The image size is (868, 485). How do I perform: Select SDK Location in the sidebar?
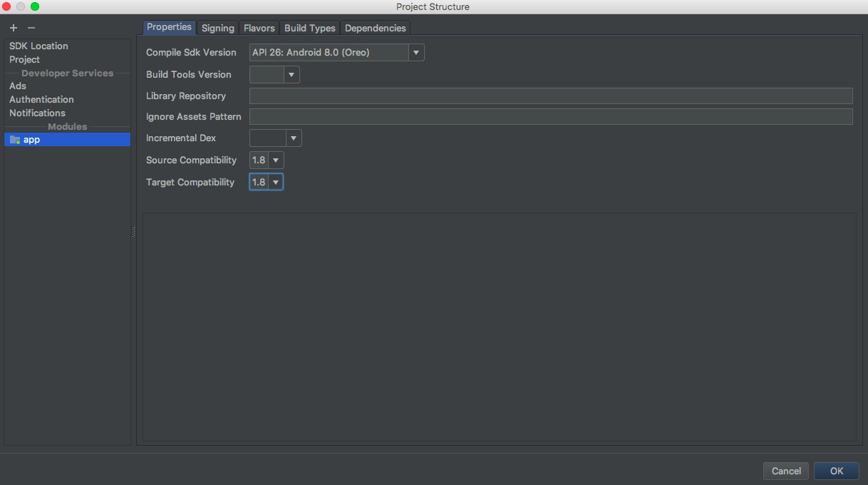click(x=38, y=46)
